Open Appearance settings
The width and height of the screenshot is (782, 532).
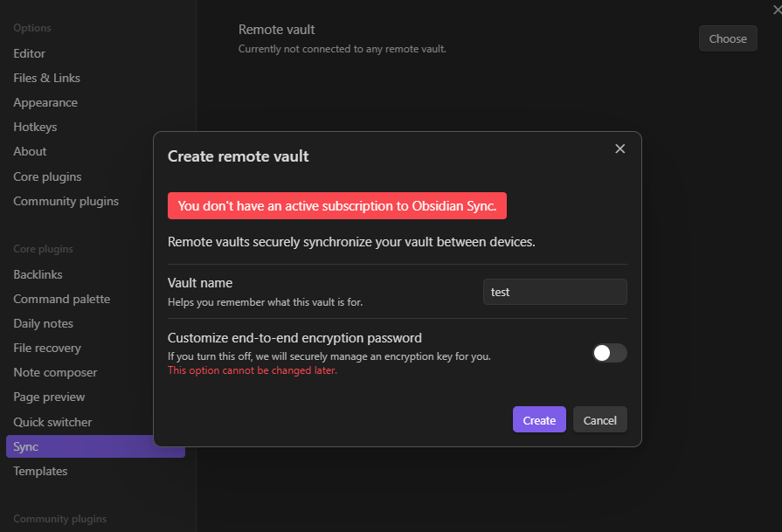pos(45,102)
